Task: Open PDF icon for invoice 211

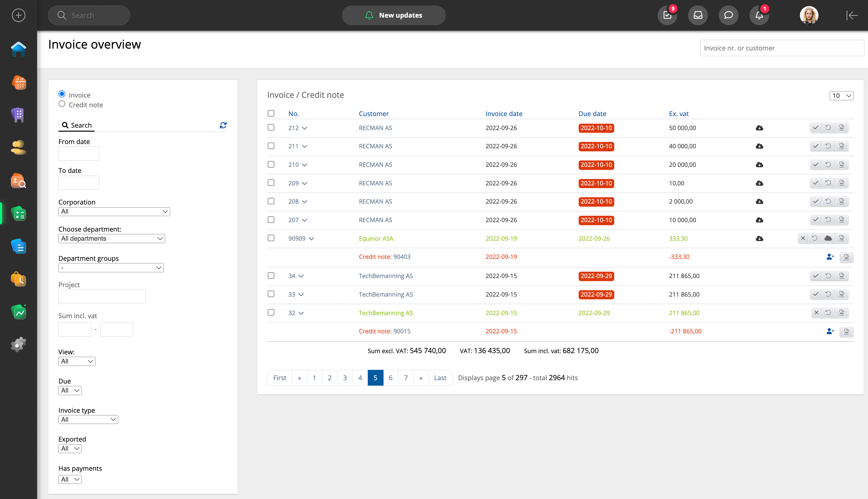Action: (x=842, y=146)
